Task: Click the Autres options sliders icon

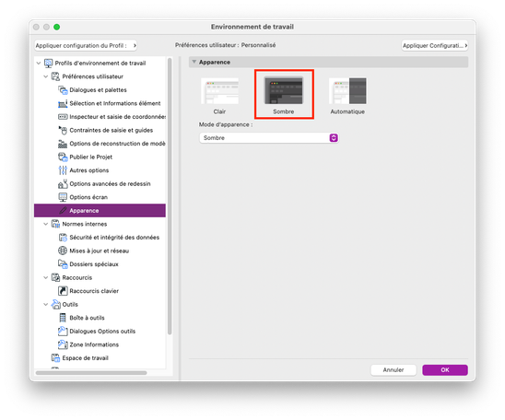Action: click(63, 170)
